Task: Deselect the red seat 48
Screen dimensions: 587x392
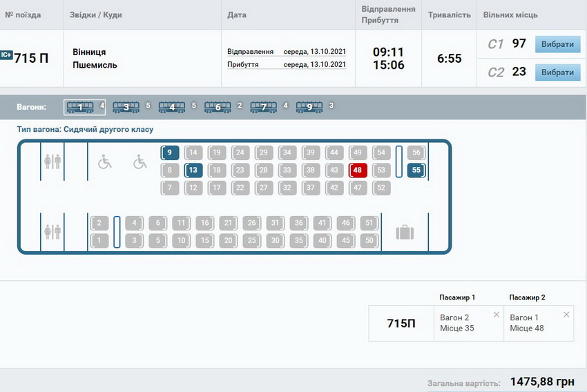Action: 357,170
